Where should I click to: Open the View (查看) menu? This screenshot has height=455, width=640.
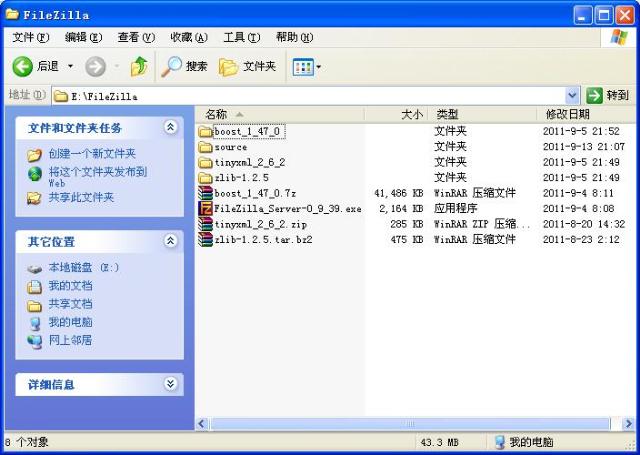point(136,38)
